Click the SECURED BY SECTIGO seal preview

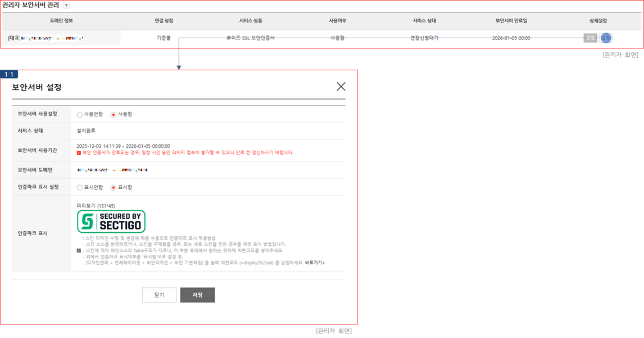tap(111, 222)
